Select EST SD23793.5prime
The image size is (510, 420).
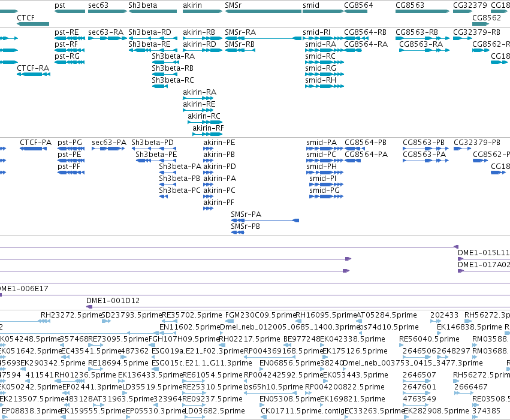tap(132, 315)
